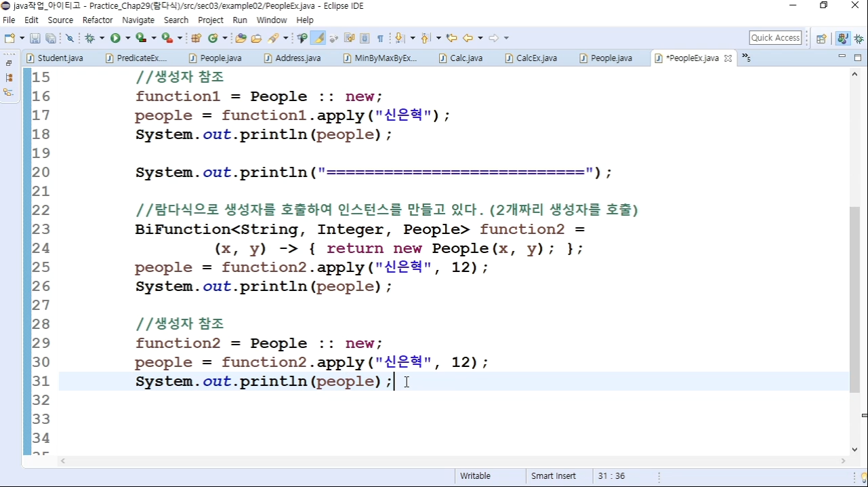Click the New Java Class icon
Screen dimensions: 868x487
[x=213, y=38]
